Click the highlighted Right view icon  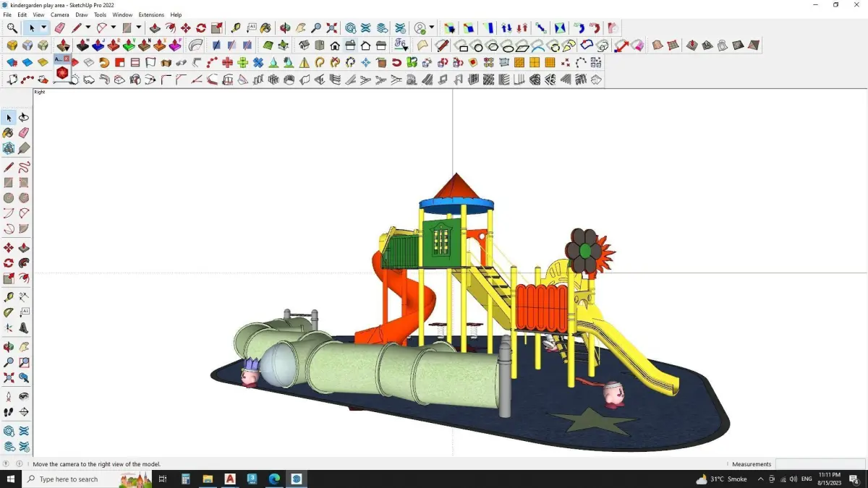[350, 46]
